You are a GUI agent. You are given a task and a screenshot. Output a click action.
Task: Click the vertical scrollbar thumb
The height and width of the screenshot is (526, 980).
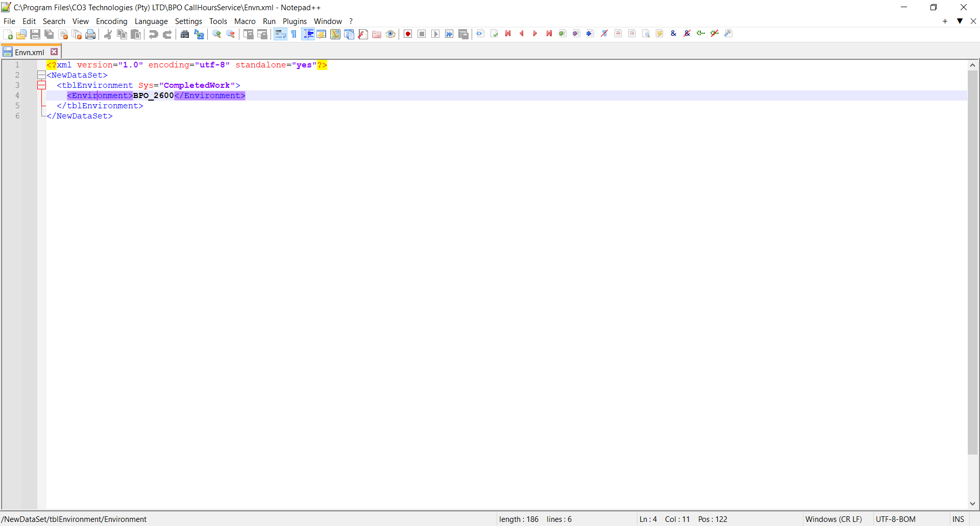(x=972, y=262)
